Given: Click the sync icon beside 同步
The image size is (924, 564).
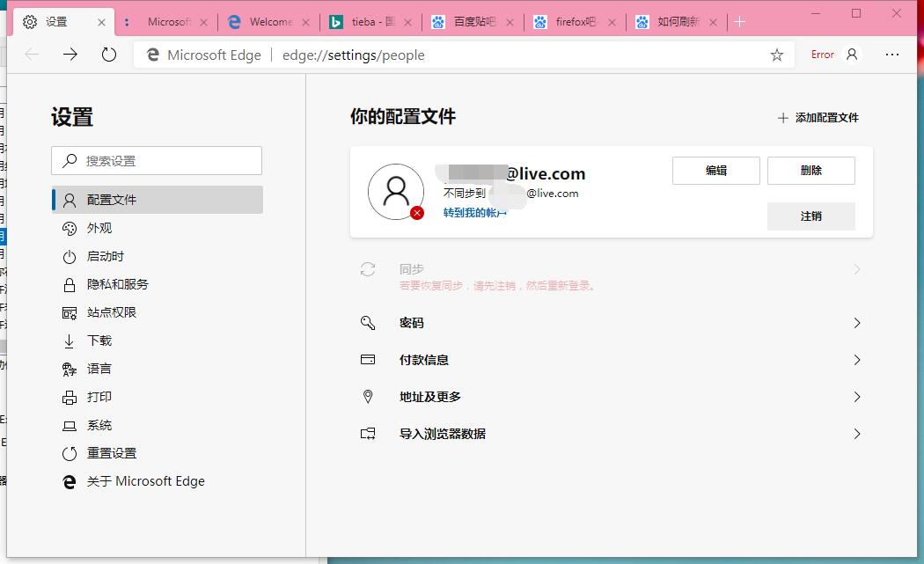Looking at the screenshot, I should pos(368,269).
